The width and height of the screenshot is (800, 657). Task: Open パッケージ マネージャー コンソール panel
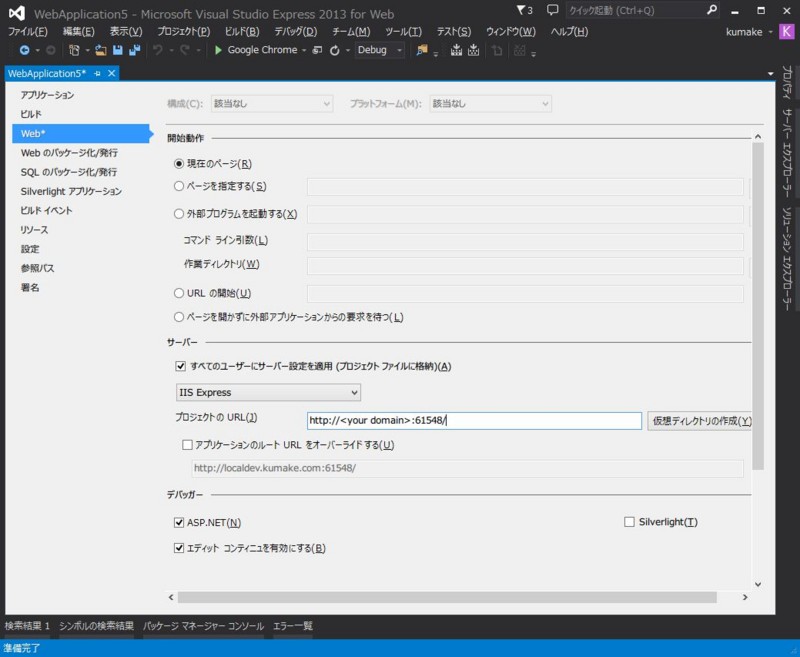pyautogui.click(x=203, y=626)
